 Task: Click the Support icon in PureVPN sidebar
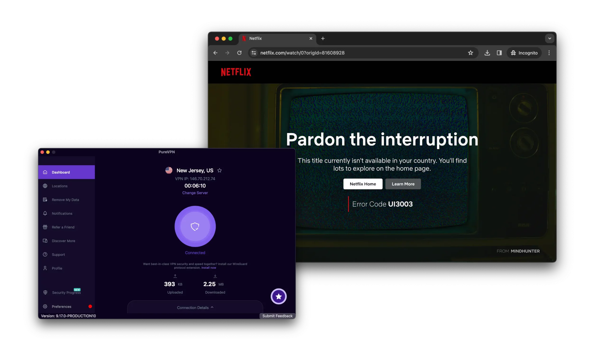click(x=45, y=254)
